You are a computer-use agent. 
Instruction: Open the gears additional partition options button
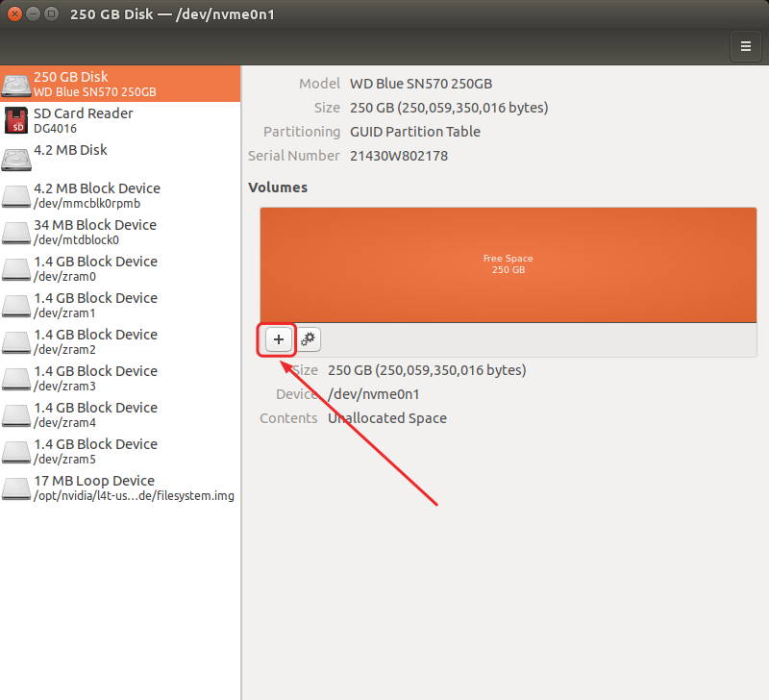309,339
